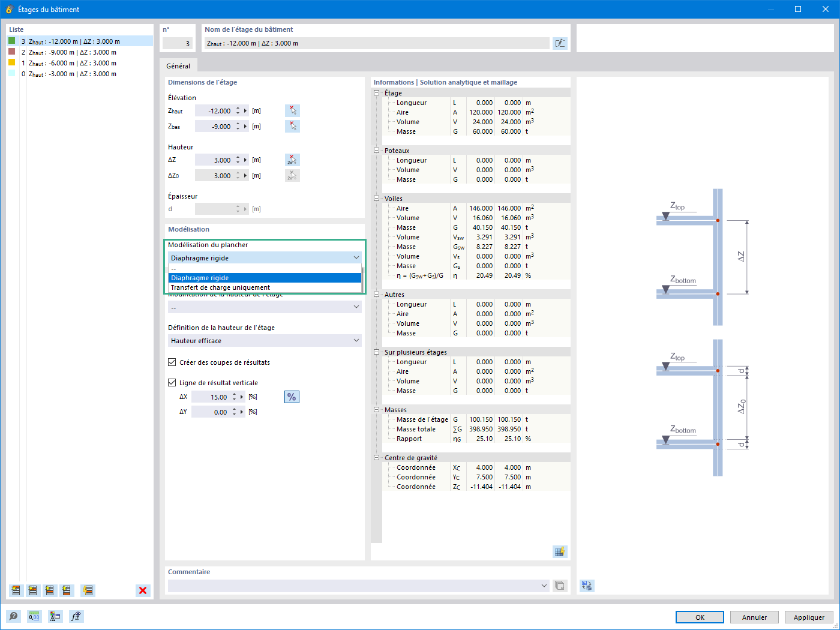Screen dimensions: 840x630
Task: Choose Transfert de charge uniquement option
Action: [x=265, y=287]
